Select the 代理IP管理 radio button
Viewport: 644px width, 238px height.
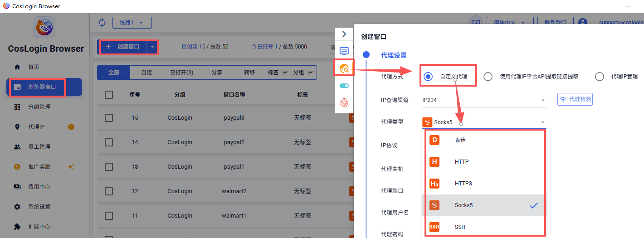(x=600, y=77)
